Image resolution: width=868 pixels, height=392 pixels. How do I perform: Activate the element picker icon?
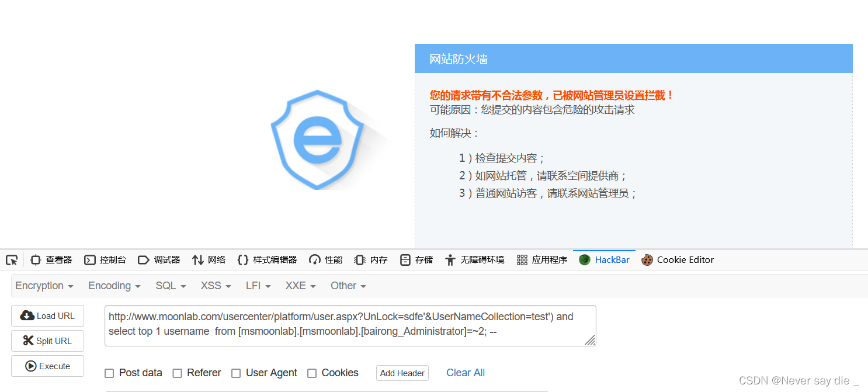point(12,260)
